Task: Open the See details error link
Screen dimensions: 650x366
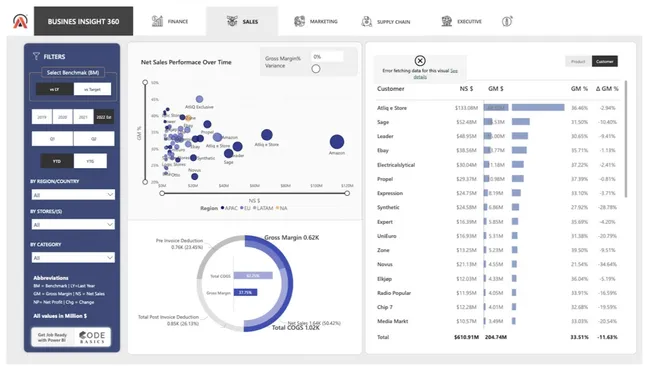Action: coord(435,74)
